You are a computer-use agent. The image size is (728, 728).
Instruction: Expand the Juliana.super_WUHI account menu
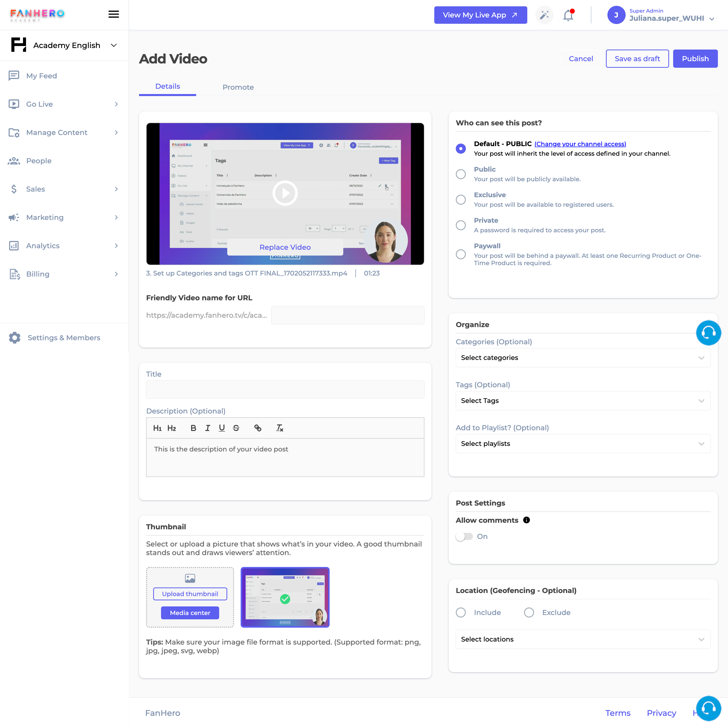(x=711, y=18)
